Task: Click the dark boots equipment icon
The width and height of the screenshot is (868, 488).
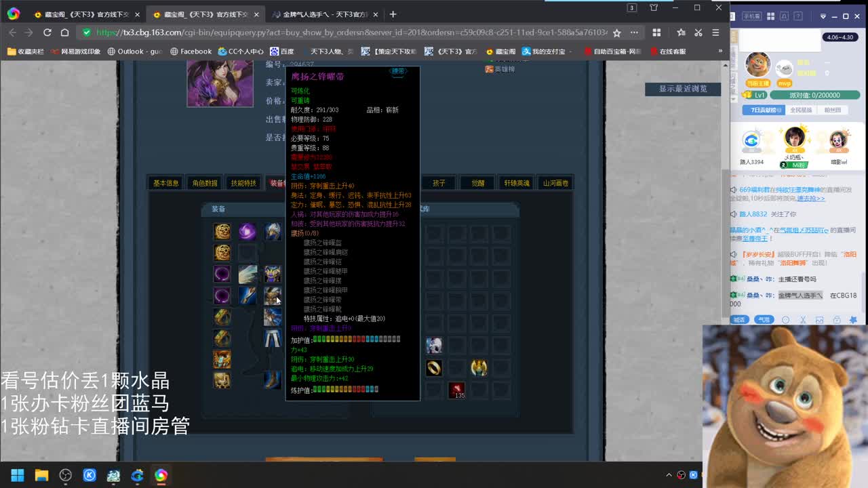Action: click(273, 380)
